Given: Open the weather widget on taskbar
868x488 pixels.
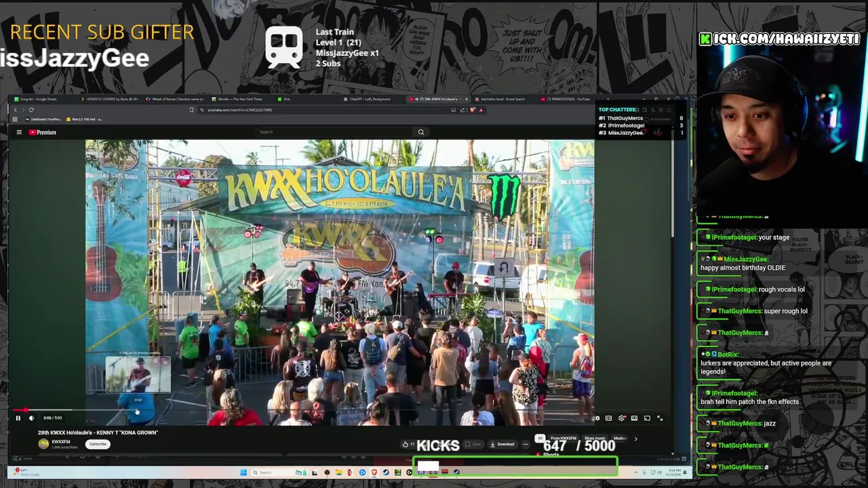Looking at the screenshot, I should (26, 472).
